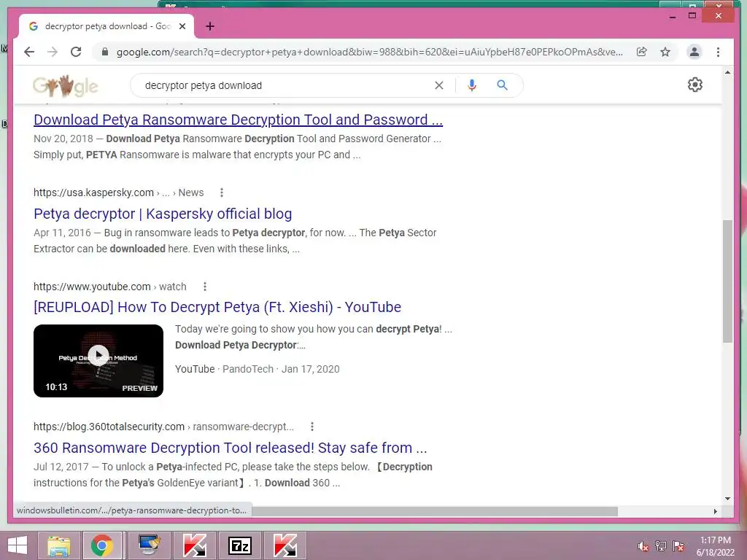Click the horizontal scrollbar thumb
This screenshot has height=560, width=747.
(435, 511)
